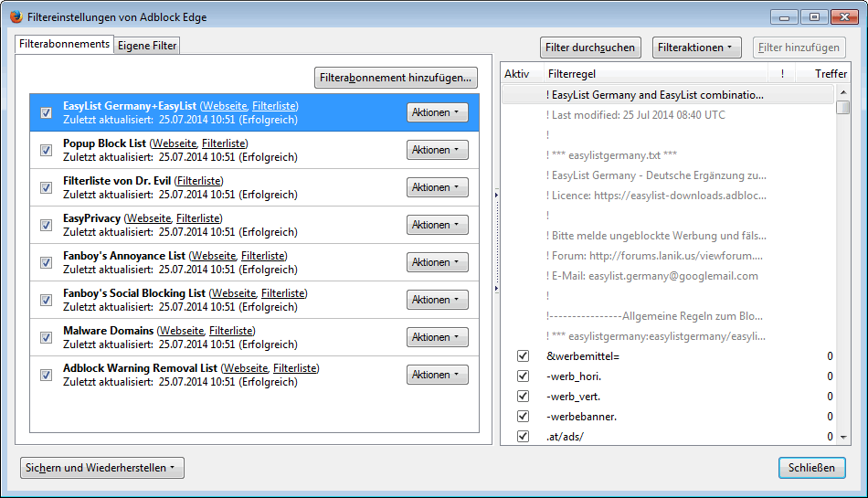Open Popup Block List Webseite link
This screenshot has width=868, height=498.
[175, 143]
